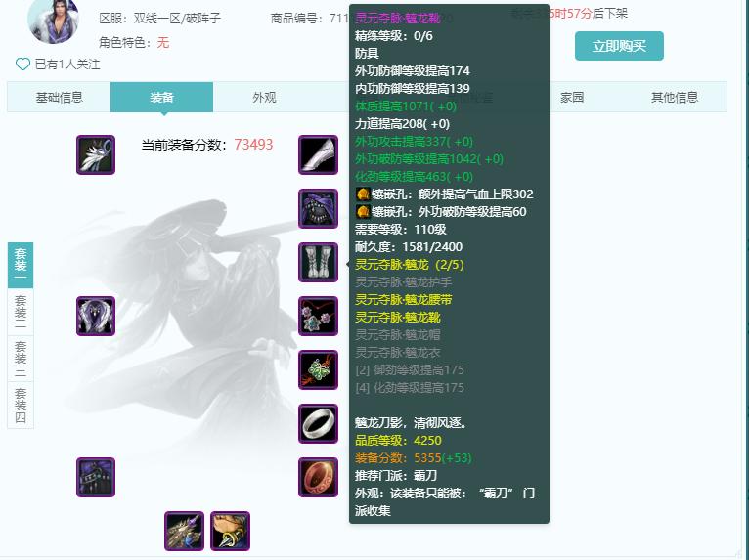
Task: Toggle the heart follow icon
Action: [22, 64]
